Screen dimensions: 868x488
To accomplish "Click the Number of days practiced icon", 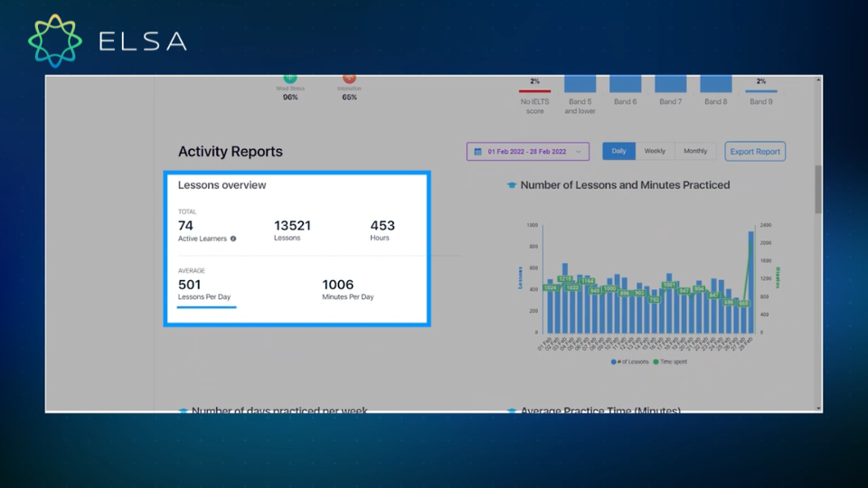I will [184, 410].
